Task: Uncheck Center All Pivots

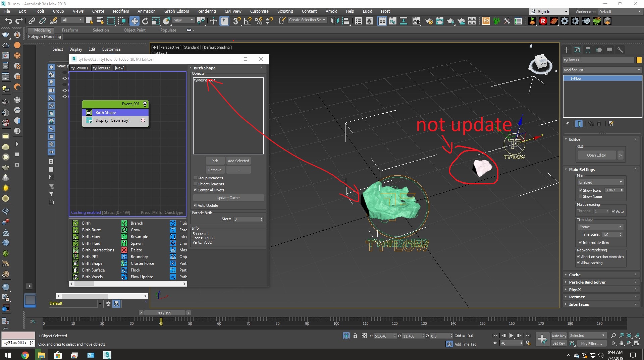Action: [x=195, y=190]
